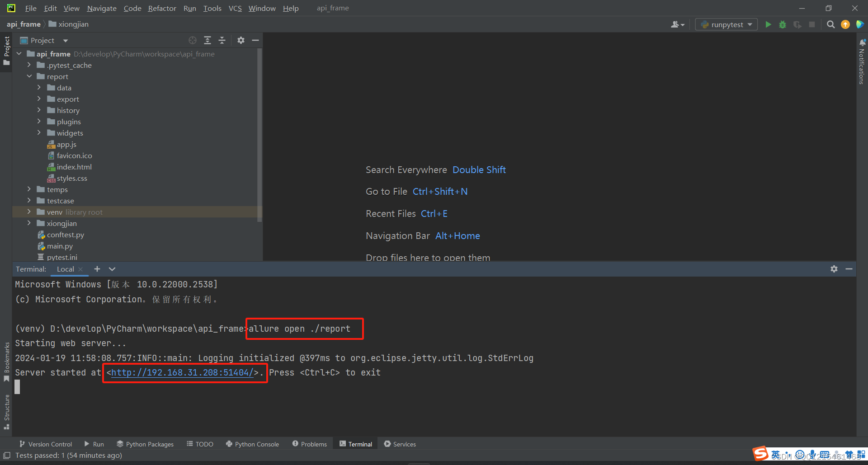Run with coverage icon in toolbar
Viewport: 868px width, 465px height.
797,24
